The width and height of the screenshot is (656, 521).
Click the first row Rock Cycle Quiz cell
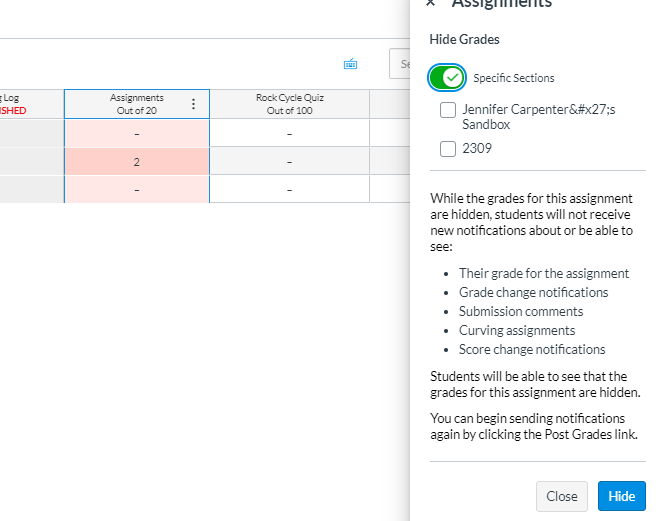tap(289, 133)
